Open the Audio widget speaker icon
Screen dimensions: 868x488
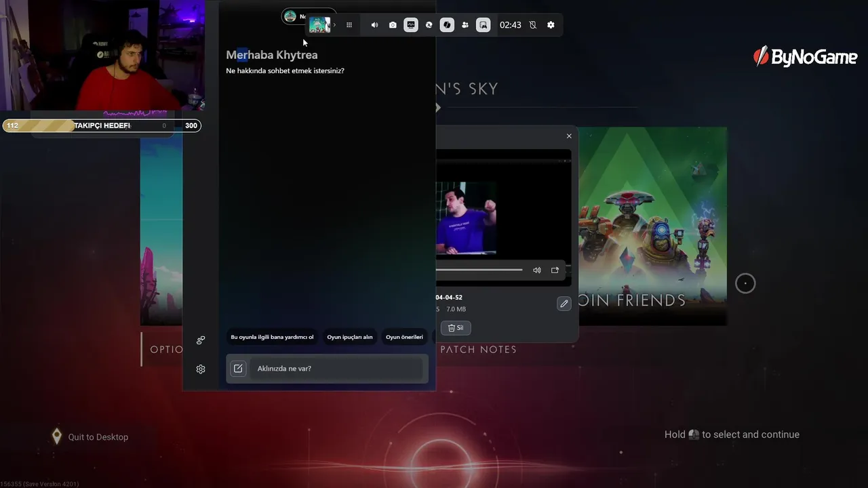pos(374,25)
